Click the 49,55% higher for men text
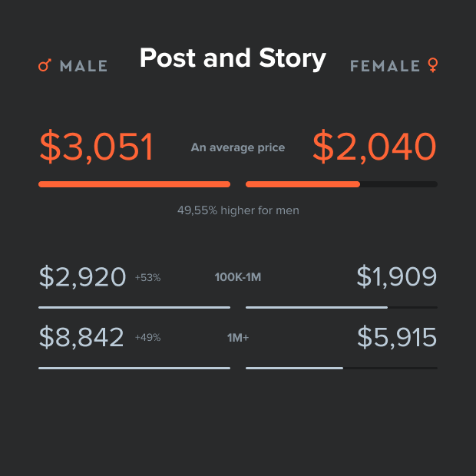This screenshot has height=476, width=476. click(238, 210)
